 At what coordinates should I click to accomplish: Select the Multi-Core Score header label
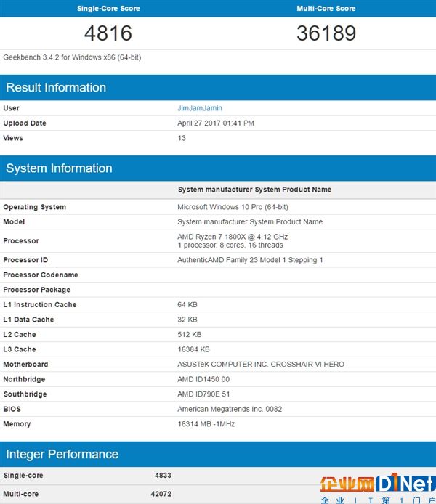[326, 9]
